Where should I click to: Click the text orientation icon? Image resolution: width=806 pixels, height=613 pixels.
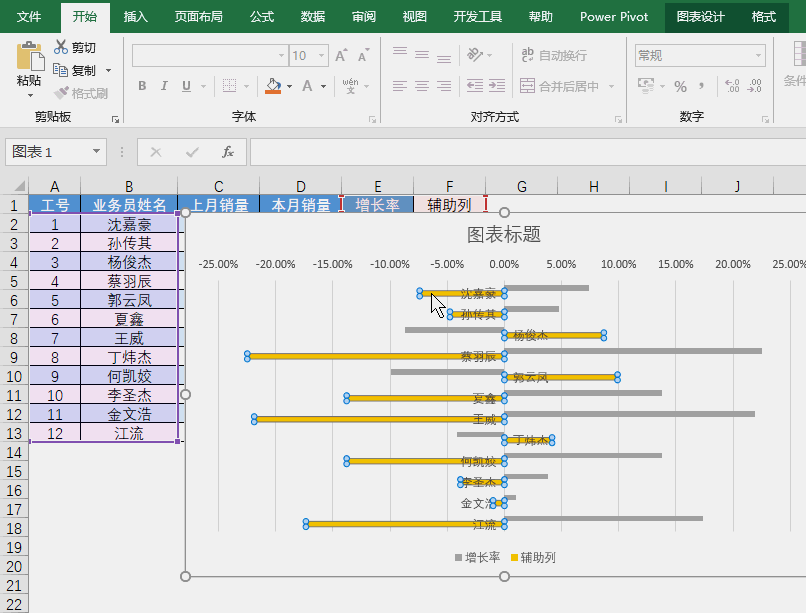[475, 54]
